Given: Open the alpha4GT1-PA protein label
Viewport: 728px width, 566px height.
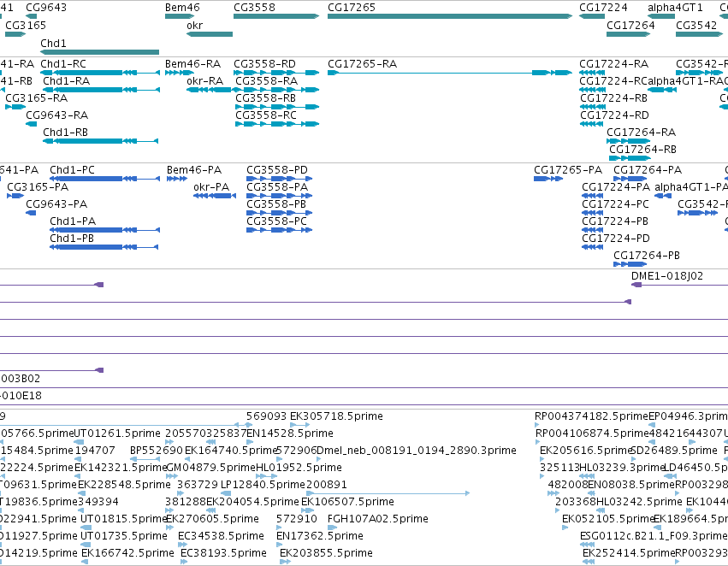Looking at the screenshot, I should (x=690, y=187).
